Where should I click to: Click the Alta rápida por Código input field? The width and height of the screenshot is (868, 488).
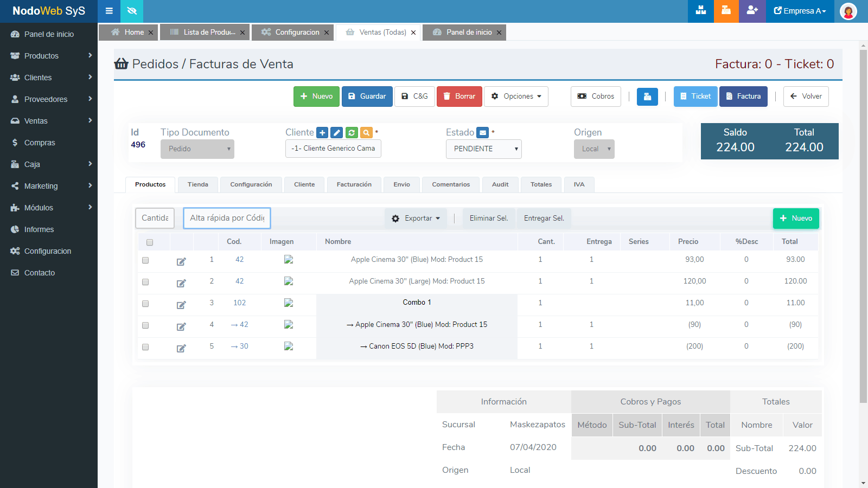(227, 218)
